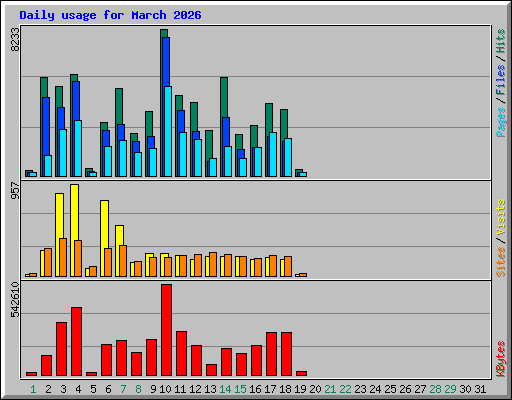Screen dimensions: 512x400
Task: Click the red KBytes legend label
Action: point(500,359)
